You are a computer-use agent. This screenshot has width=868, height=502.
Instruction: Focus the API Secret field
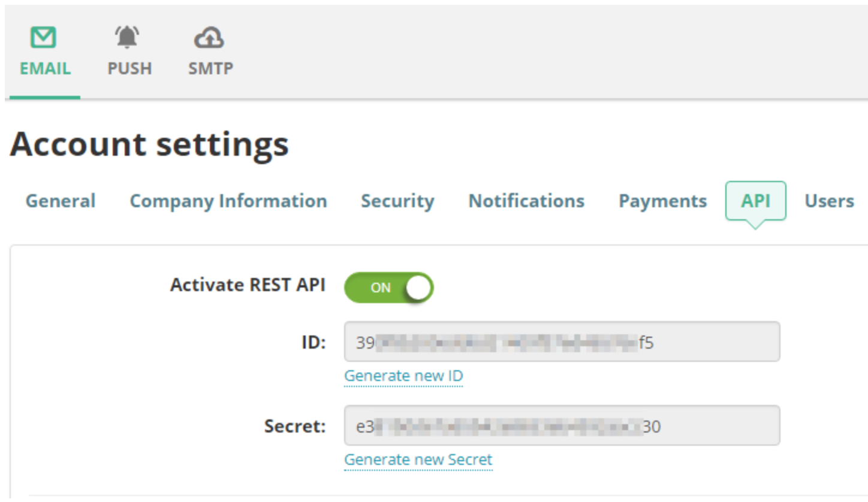click(562, 426)
